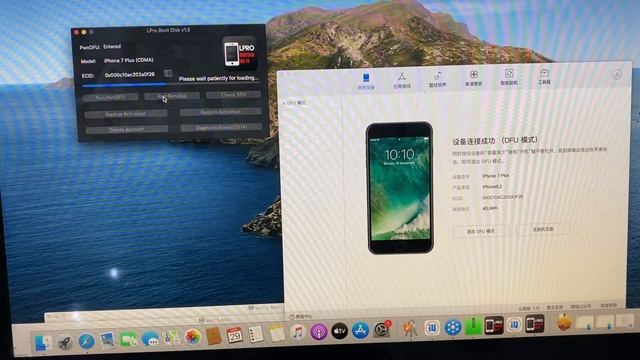Click the button right of exit DFU mode

543,229
